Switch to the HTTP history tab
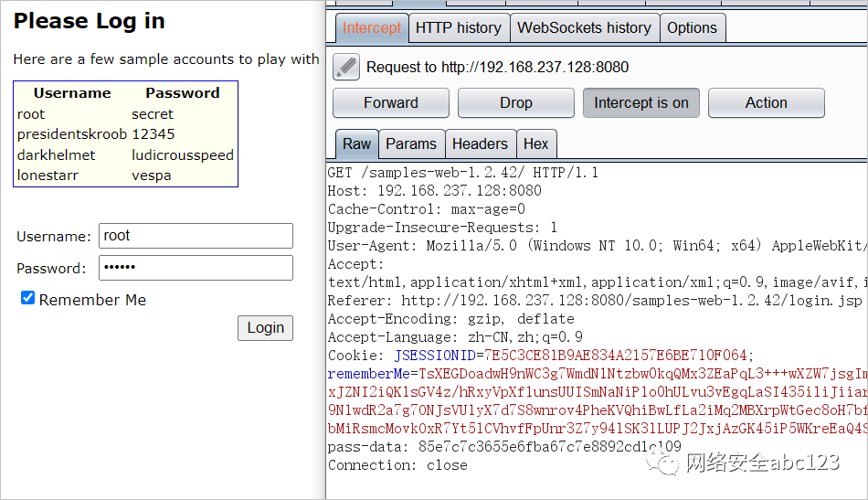 pyautogui.click(x=459, y=27)
